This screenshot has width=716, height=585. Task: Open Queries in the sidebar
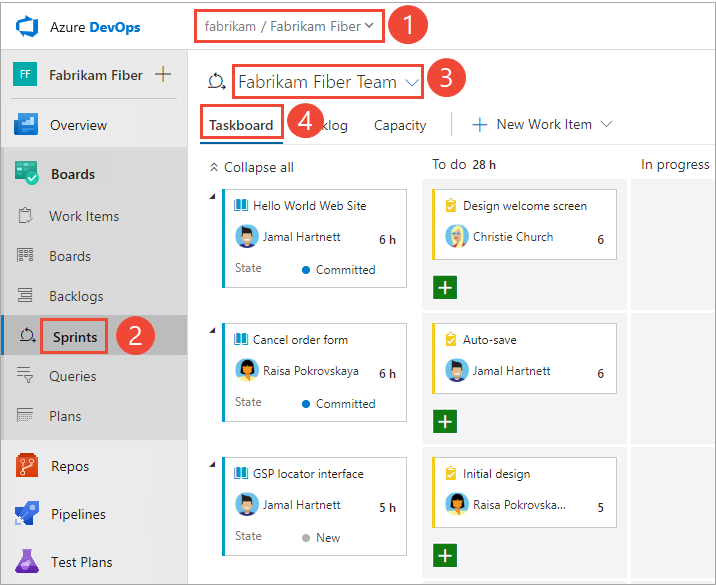(x=73, y=376)
